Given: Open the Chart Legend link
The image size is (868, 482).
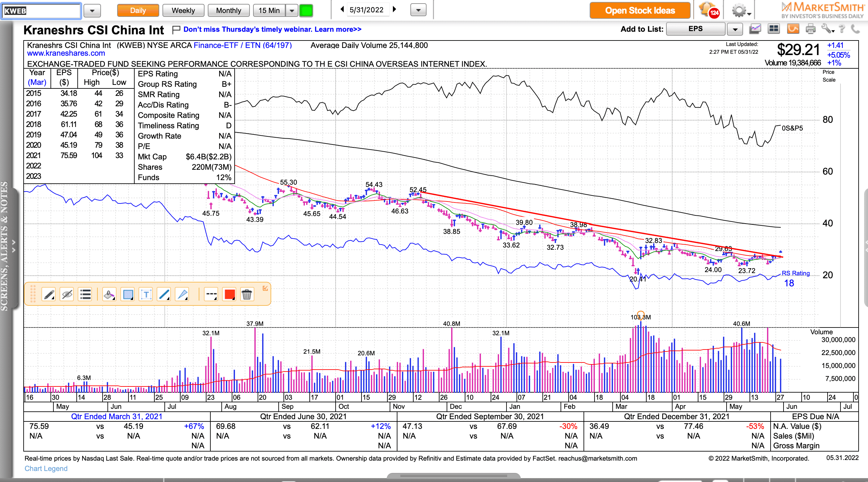Looking at the screenshot, I should pos(46,468).
